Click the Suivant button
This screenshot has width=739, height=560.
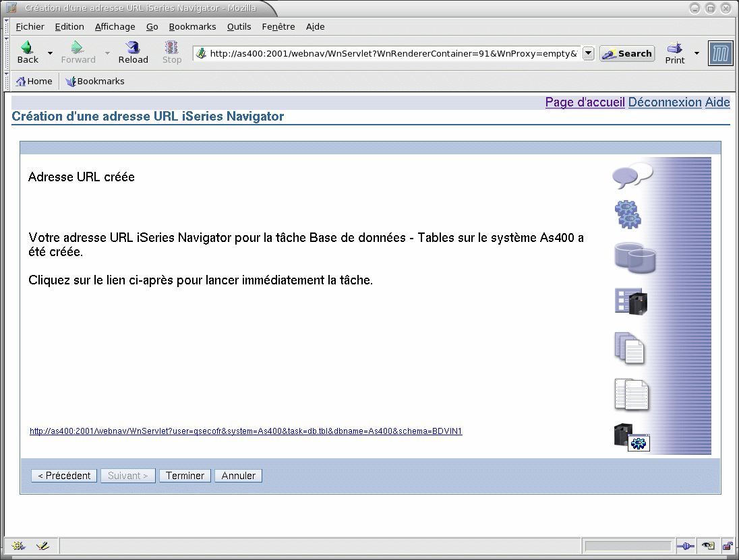tap(127, 476)
